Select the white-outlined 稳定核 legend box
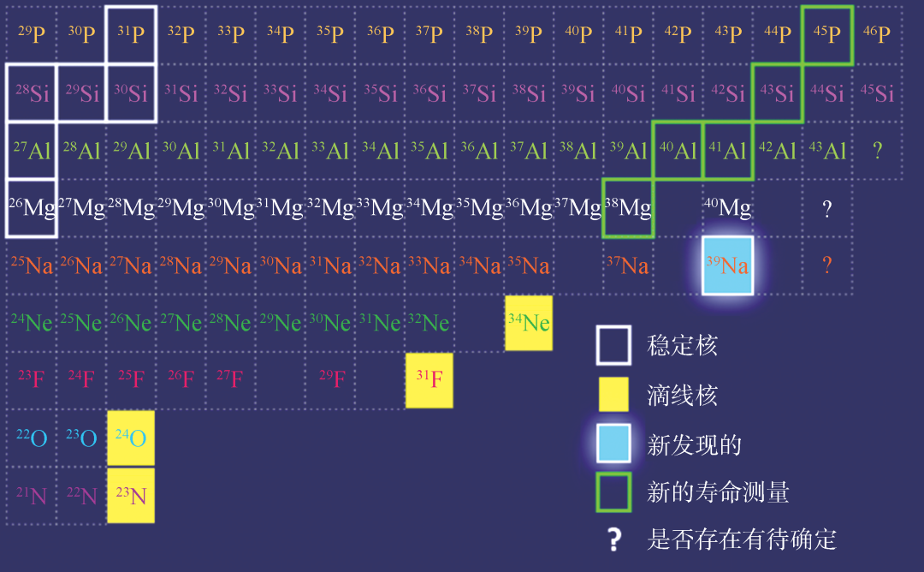The height and width of the screenshot is (572, 924). pos(613,345)
